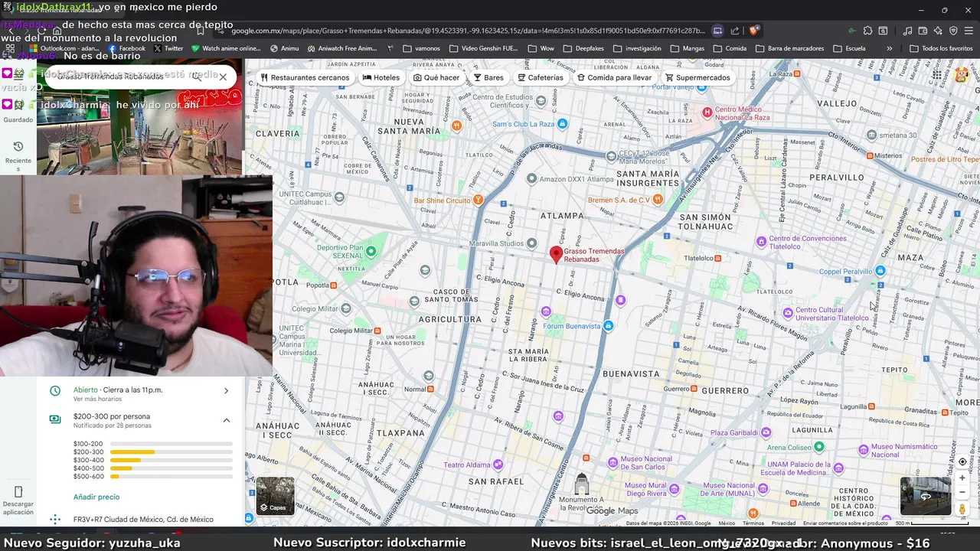Click the Centro Cultural Universitario Tlatelolco marker
Screen dimensions: 980x551
788,313
